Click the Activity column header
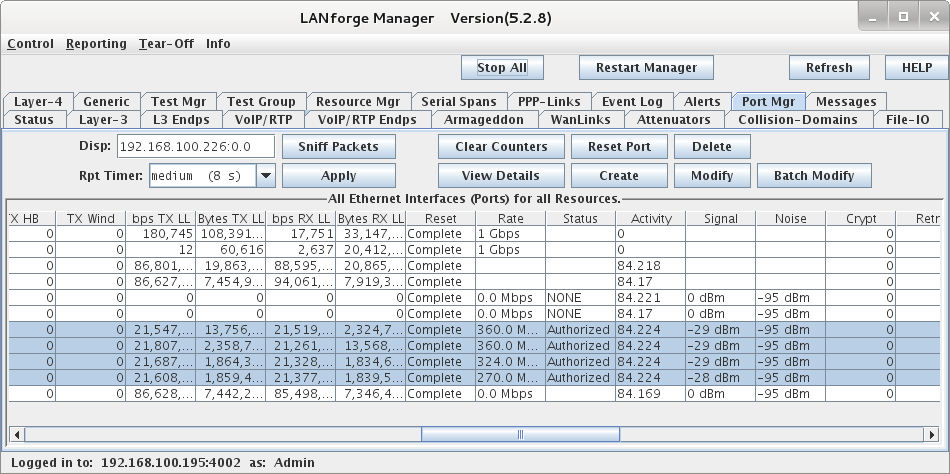The image size is (950, 474). (x=651, y=219)
